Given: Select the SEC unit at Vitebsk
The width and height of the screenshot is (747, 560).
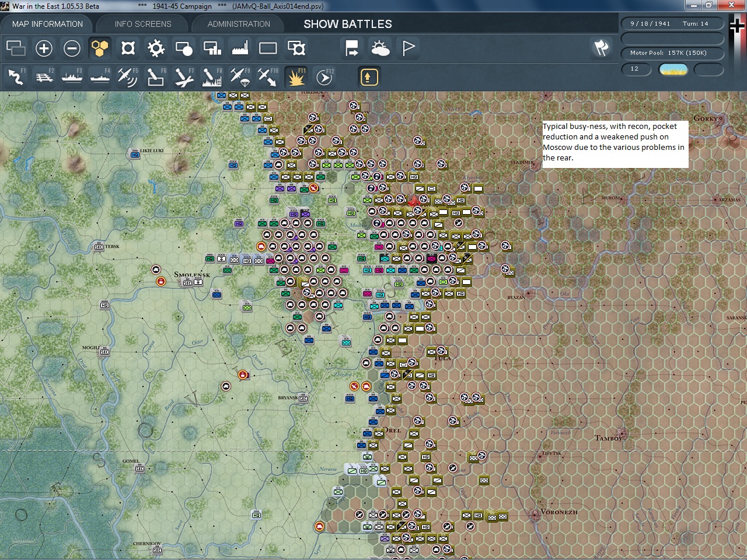Looking at the screenshot, I should coord(99,247).
